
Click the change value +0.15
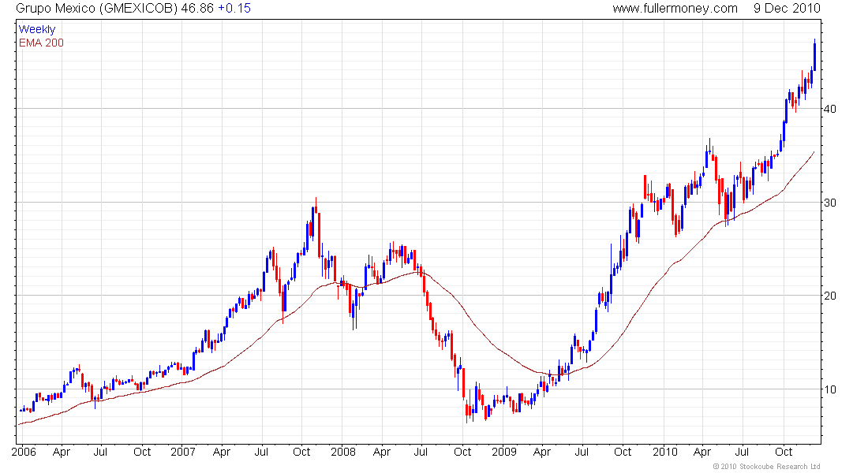coord(234,9)
